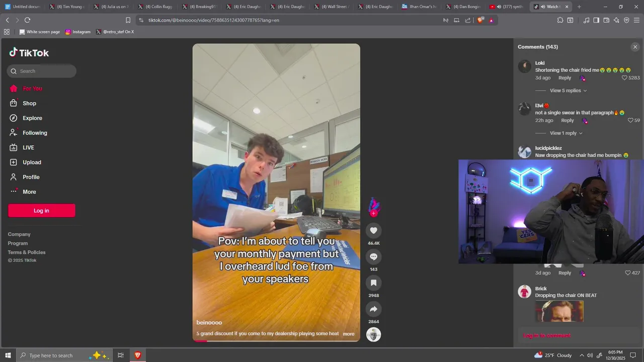Expand View 1 reply under l3vi
The height and width of the screenshot is (362, 644).
pyautogui.click(x=566, y=133)
